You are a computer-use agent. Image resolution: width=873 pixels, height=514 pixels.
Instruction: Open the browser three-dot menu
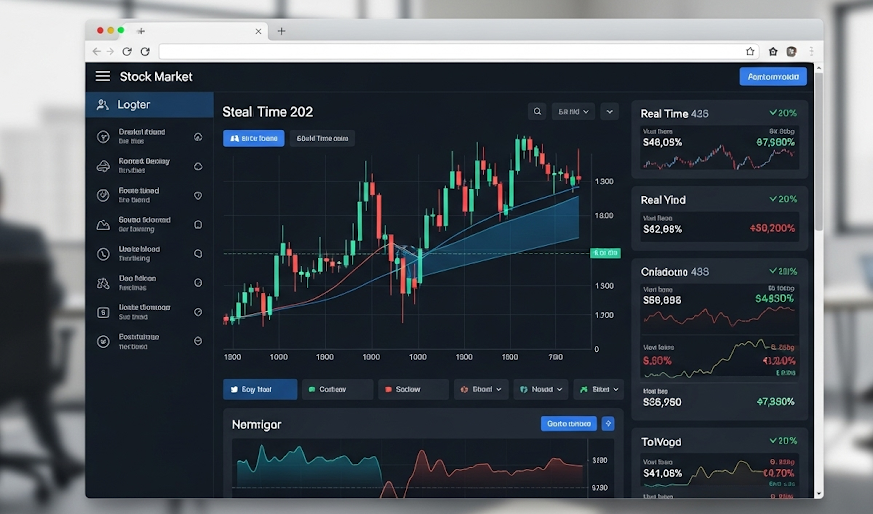tap(811, 51)
